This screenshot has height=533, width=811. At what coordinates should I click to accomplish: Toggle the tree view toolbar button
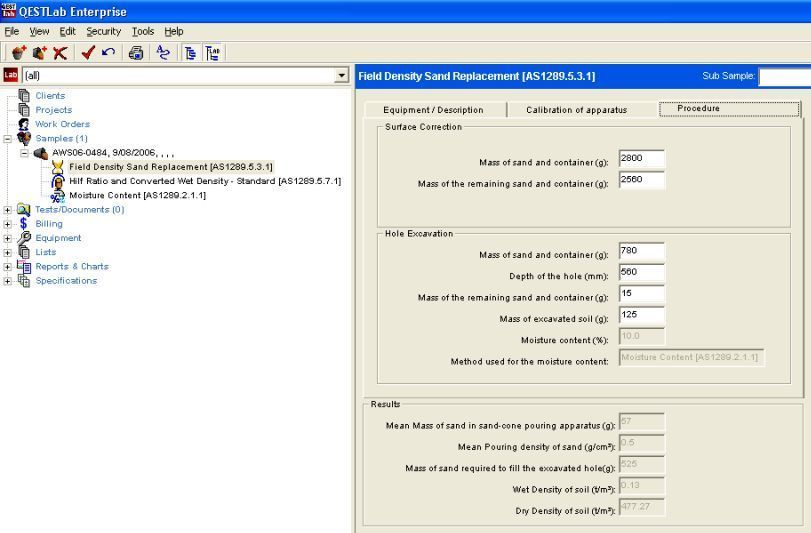[x=190, y=53]
